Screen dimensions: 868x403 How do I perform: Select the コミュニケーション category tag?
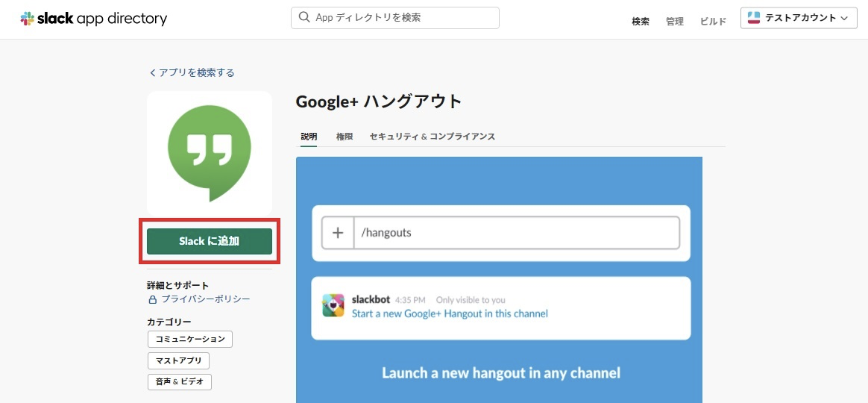coord(190,340)
